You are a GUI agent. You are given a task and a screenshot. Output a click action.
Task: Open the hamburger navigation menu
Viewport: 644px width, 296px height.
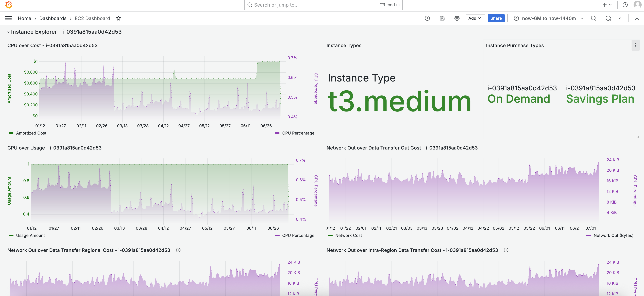tap(8, 18)
